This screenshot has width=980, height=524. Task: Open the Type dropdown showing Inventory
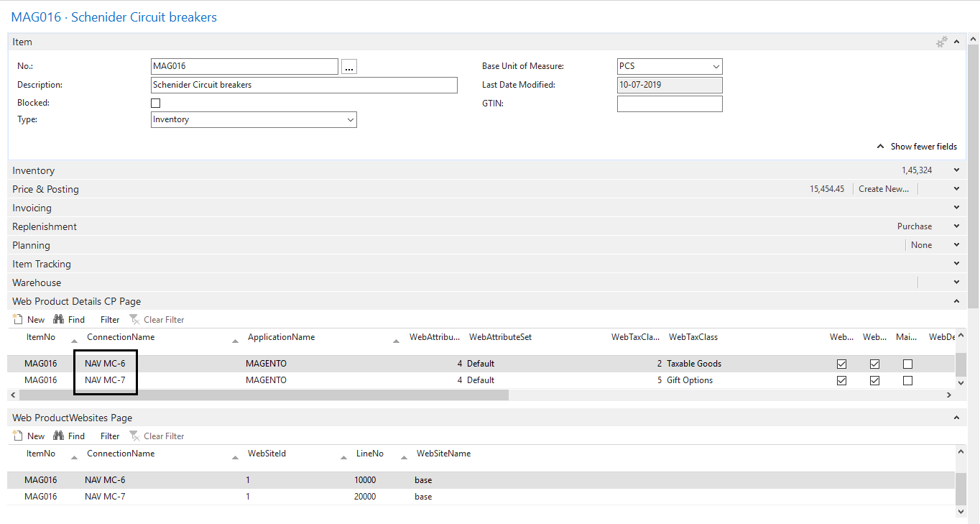254,120
